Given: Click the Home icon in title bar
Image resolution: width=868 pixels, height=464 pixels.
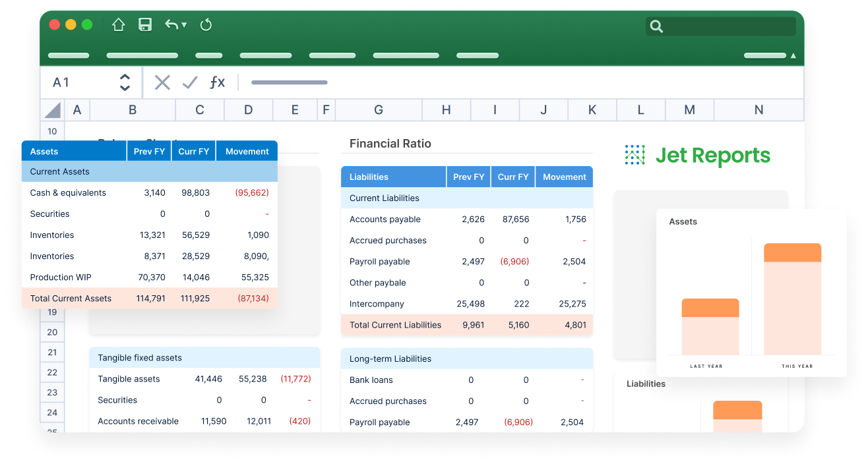Looking at the screenshot, I should [x=119, y=25].
